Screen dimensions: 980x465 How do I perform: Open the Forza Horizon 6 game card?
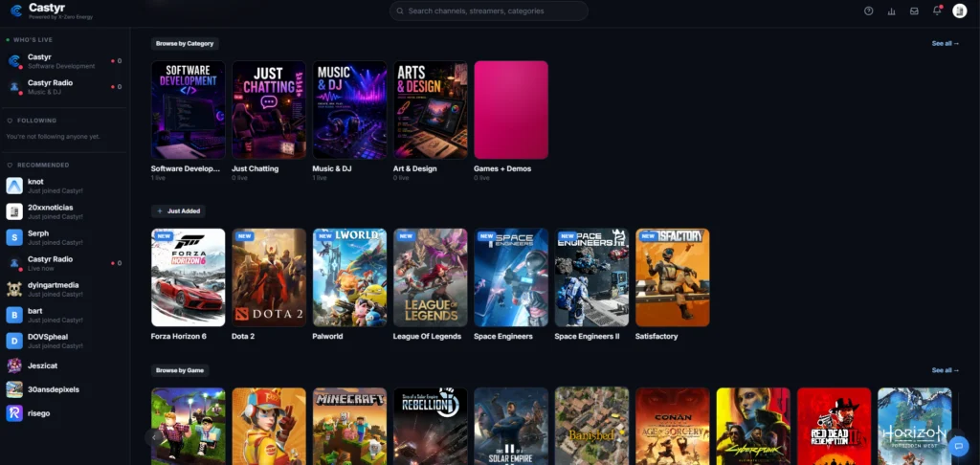click(189, 277)
